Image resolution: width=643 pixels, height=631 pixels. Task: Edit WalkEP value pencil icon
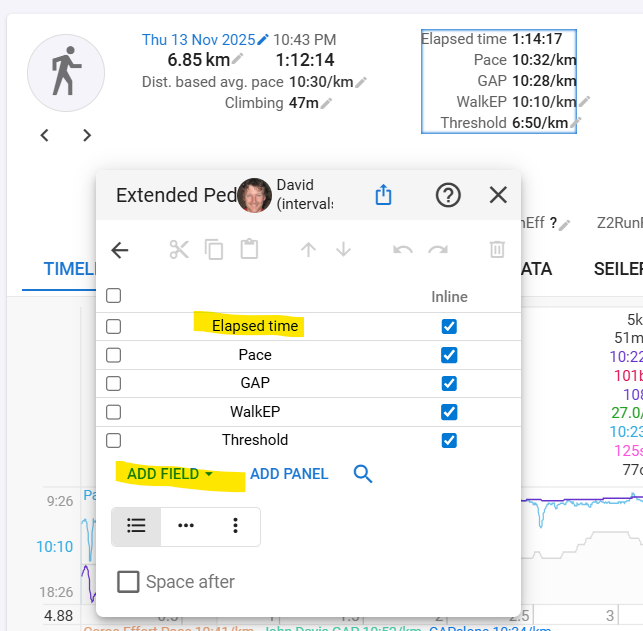pos(584,101)
